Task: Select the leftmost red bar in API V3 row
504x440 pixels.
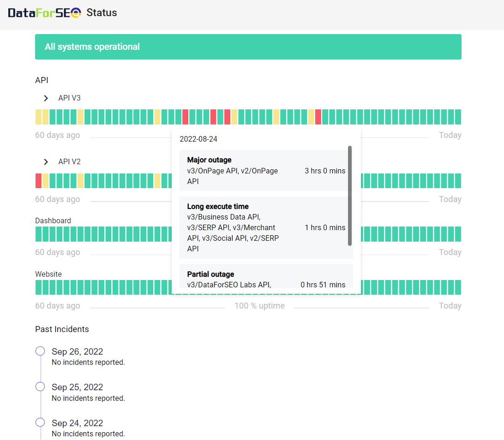Action: point(186,117)
